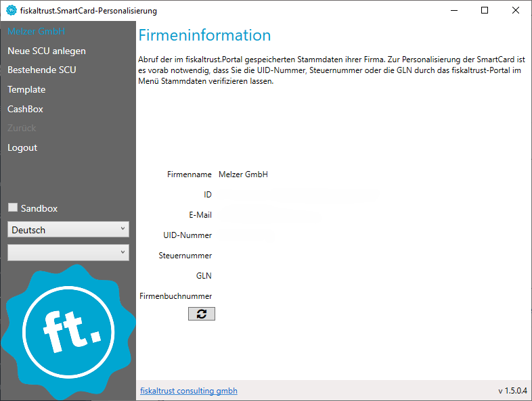Image resolution: width=532 pixels, height=401 pixels.
Task: Click the GLN label
Action: (204, 276)
